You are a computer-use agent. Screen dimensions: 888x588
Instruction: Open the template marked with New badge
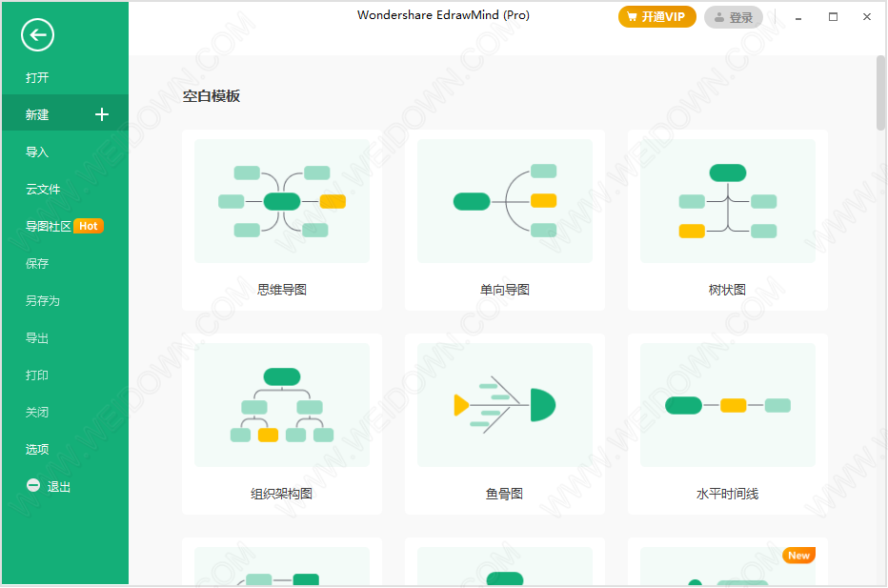727,567
